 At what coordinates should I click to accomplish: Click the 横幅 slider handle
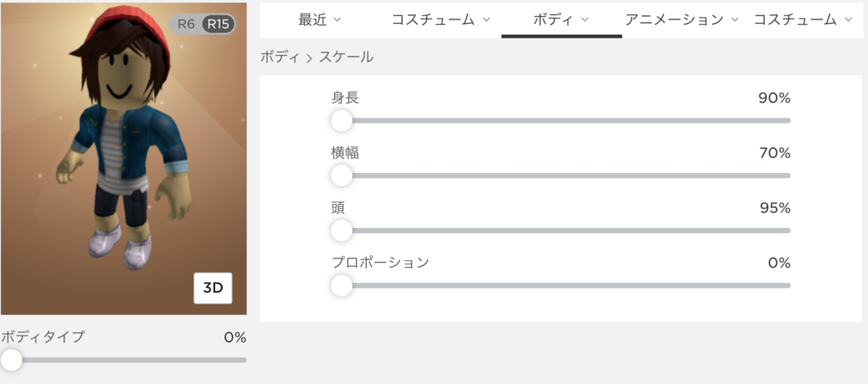tap(342, 175)
